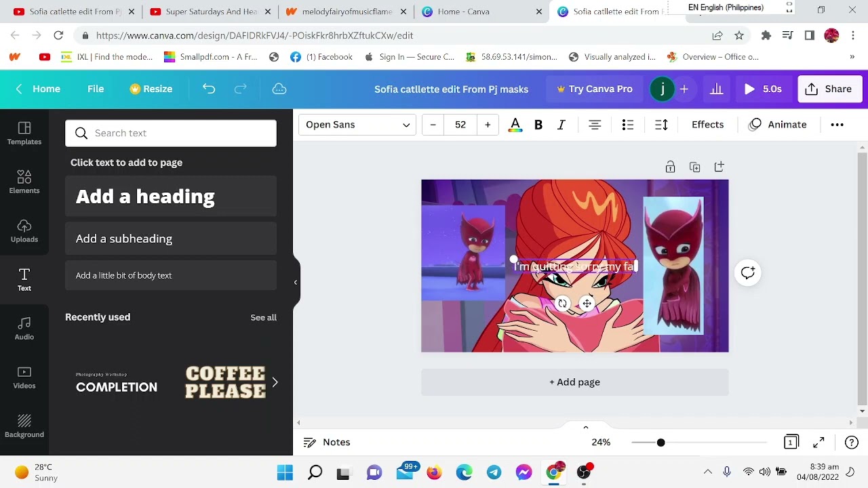Open the Elements sidebar panel
The height and width of the screenshot is (488, 868).
pyautogui.click(x=24, y=182)
